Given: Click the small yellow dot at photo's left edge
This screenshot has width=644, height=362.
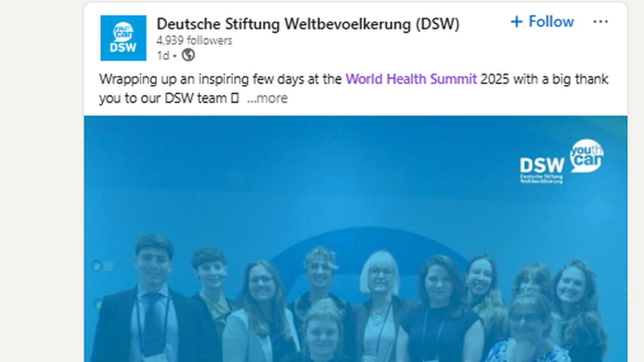Looking at the screenshot, I should (97, 265).
